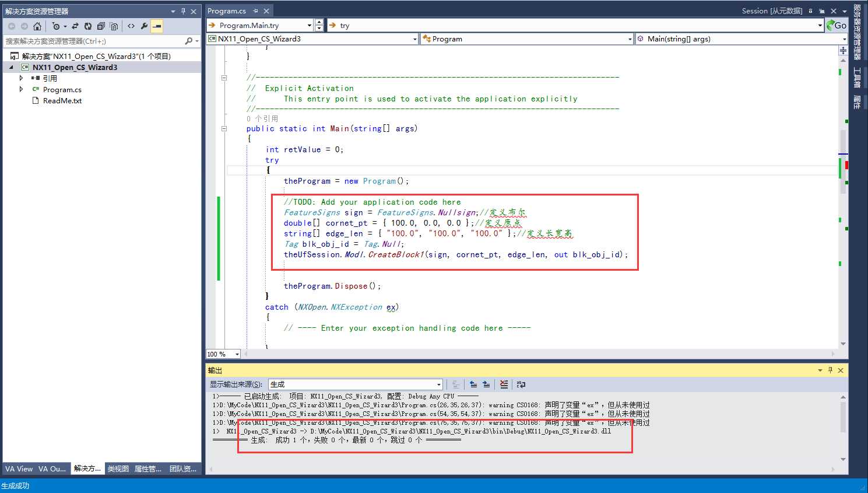Screen dimensions: 868x493
Task: Expand the Program.cs node
Action: point(22,89)
